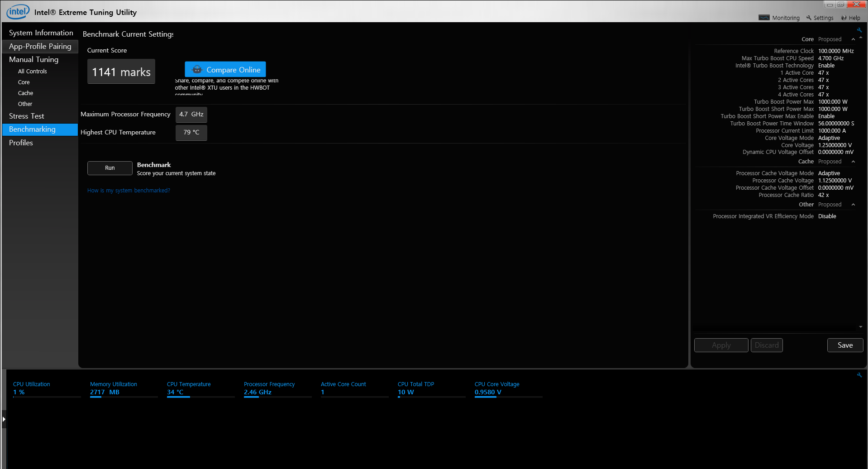Screen dimensions: 868x469
Task: Select All Controls under Manual Tuning
Action: [x=33, y=72]
